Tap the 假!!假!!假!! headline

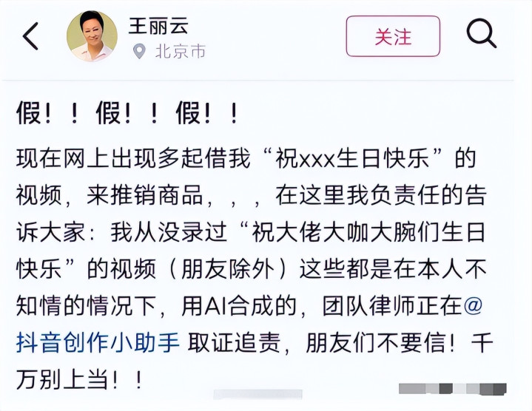click(x=127, y=114)
